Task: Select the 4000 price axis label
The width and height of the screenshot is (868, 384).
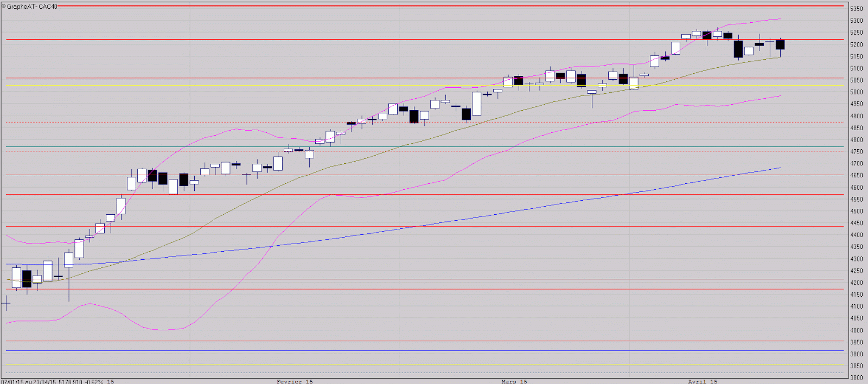Action: tap(857, 331)
